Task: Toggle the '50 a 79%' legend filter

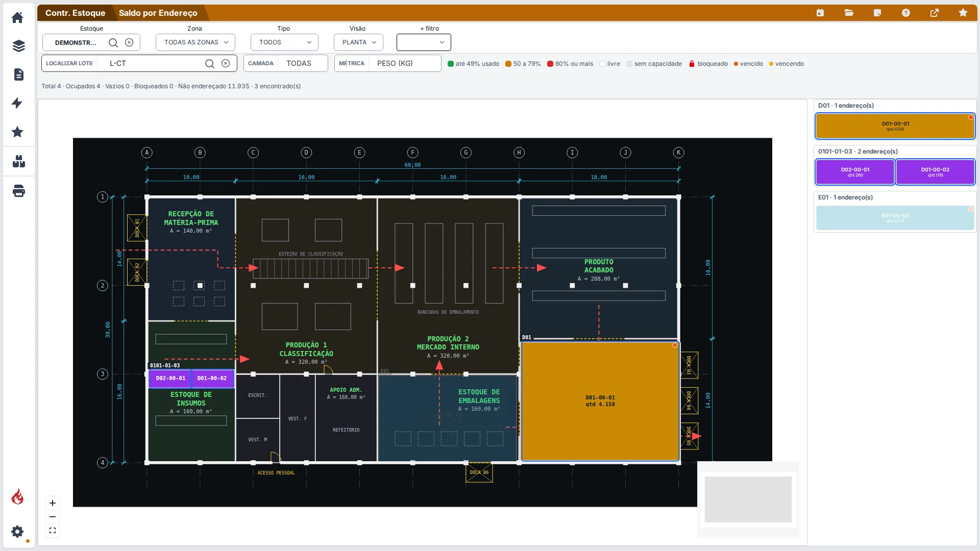Action: [x=523, y=64]
